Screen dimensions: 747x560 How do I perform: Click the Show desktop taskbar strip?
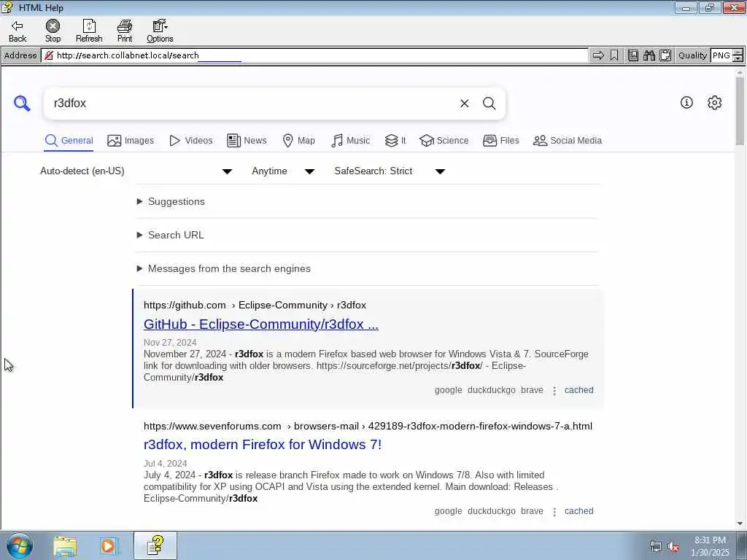tap(742, 545)
